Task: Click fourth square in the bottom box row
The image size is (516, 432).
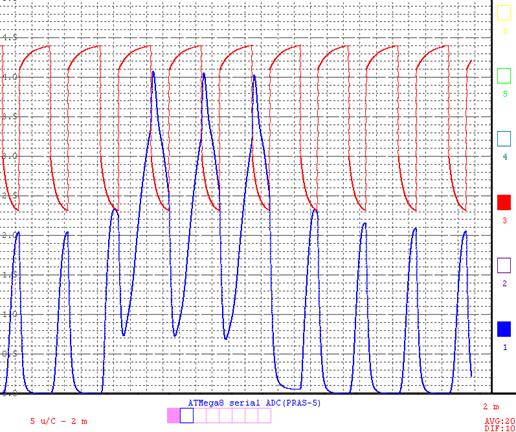Action: tap(213, 416)
